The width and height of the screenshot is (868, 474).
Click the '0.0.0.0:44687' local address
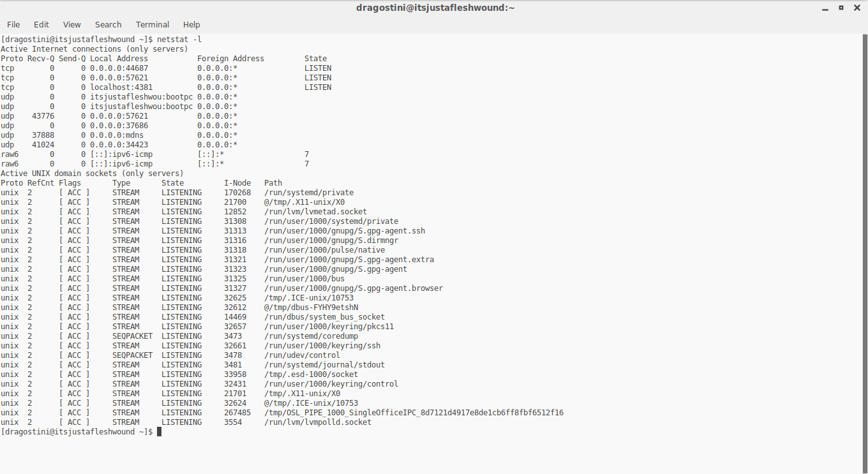[119, 68]
